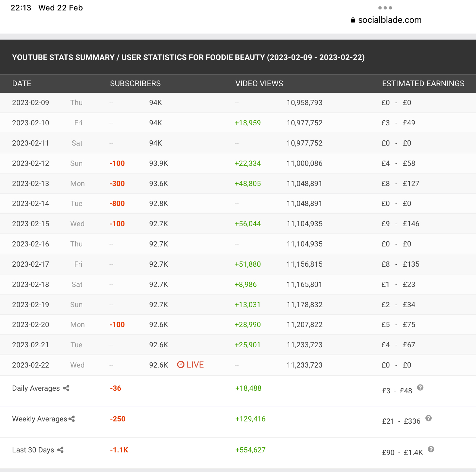Tap the share icon next to Last 30 Days
This screenshot has height=472, width=476.
(60, 450)
